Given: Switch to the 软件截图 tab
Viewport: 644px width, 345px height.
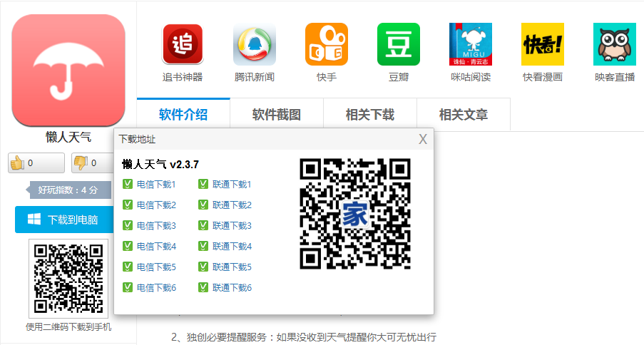Looking at the screenshot, I should click(277, 115).
